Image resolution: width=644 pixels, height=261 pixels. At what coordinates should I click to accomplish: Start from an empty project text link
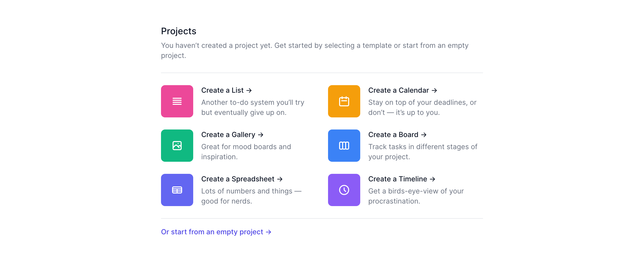tap(212, 232)
